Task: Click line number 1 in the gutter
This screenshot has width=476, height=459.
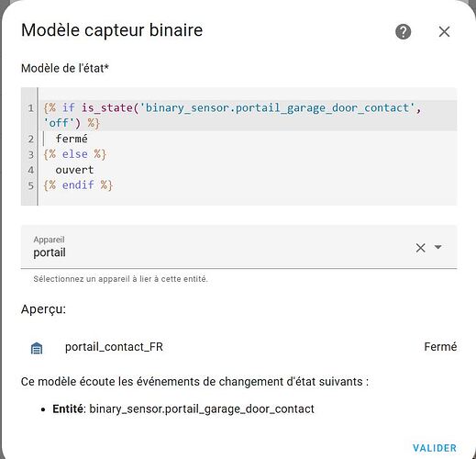Action: pos(30,108)
